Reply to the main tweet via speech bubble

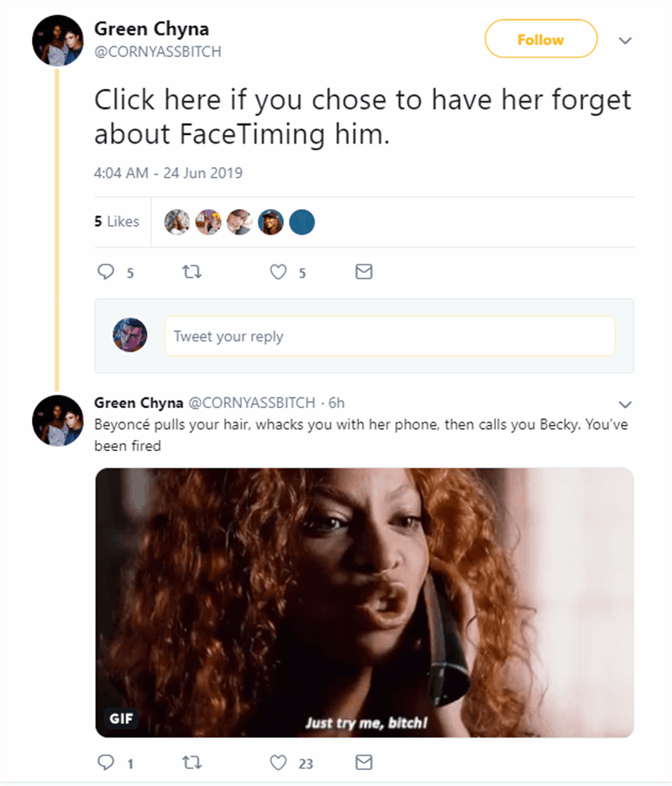click(x=105, y=272)
